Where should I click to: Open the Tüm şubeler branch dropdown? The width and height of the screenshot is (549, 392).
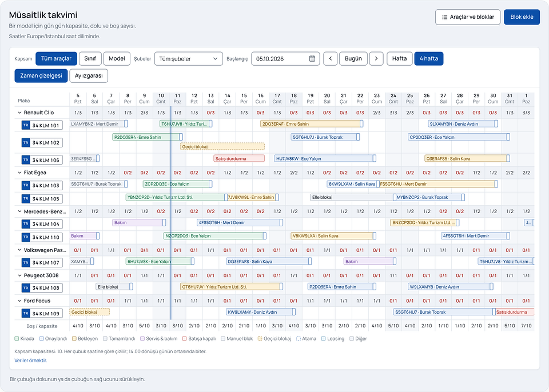point(188,59)
